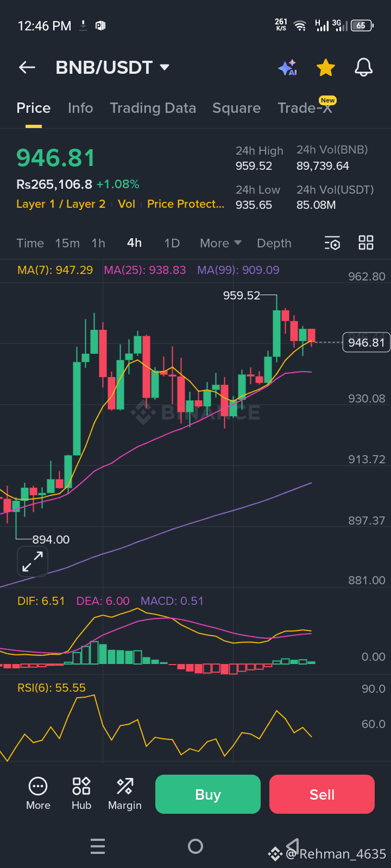Toggle the yellow favorite star

click(326, 68)
